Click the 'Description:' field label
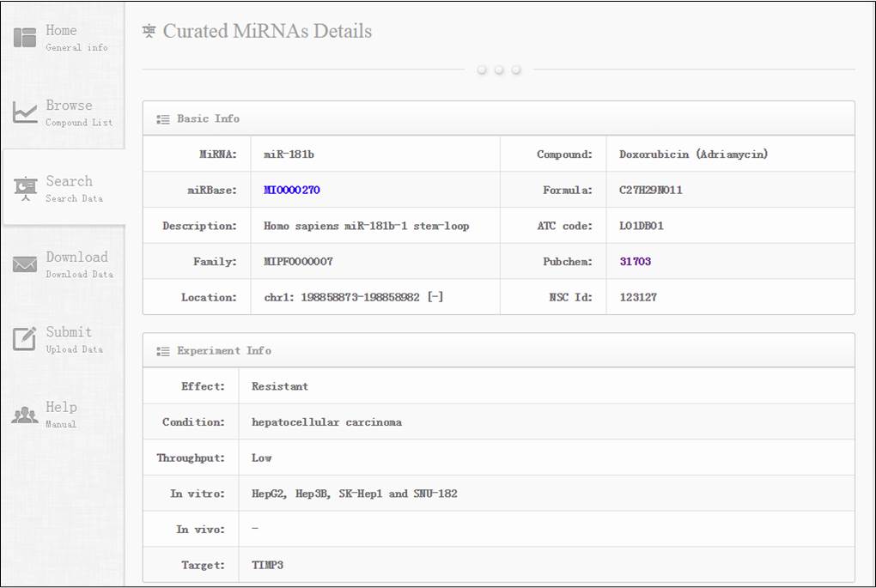 (199, 226)
